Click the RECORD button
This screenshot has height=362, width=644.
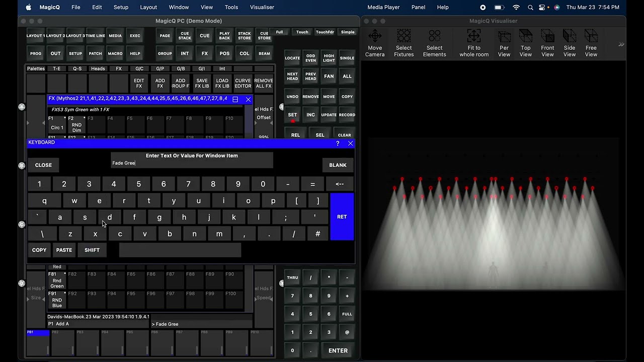click(347, 115)
